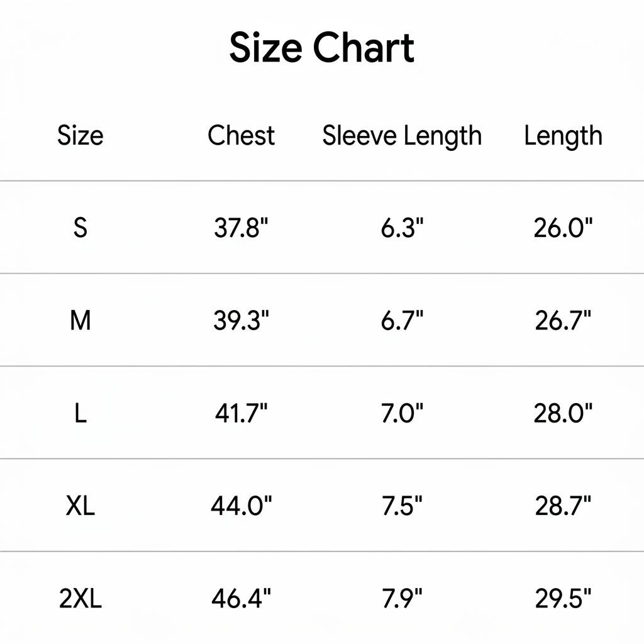Select the 2XL size row label
The width and height of the screenshot is (644, 644).
pyautogui.click(x=80, y=599)
